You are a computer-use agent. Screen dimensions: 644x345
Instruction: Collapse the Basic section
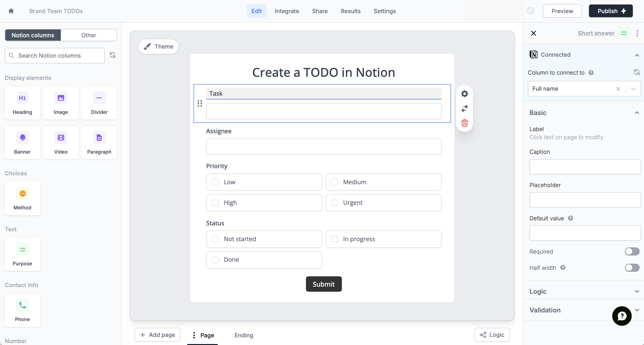pyautogui.click(x=637, y=113)
